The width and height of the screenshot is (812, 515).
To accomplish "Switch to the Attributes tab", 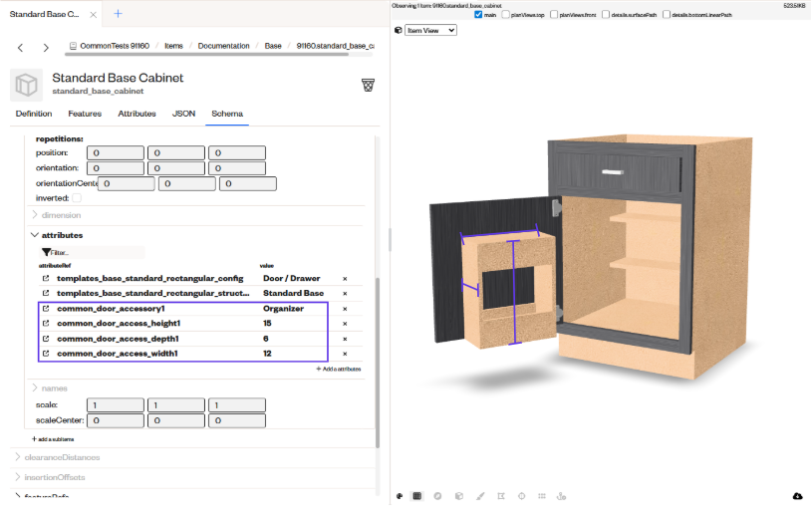I will point(136,114).
